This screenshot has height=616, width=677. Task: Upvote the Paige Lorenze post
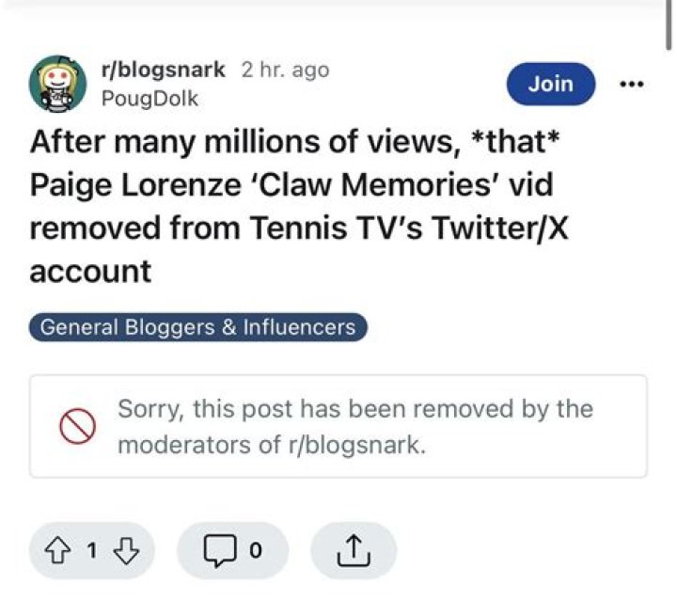click(61, 551)
